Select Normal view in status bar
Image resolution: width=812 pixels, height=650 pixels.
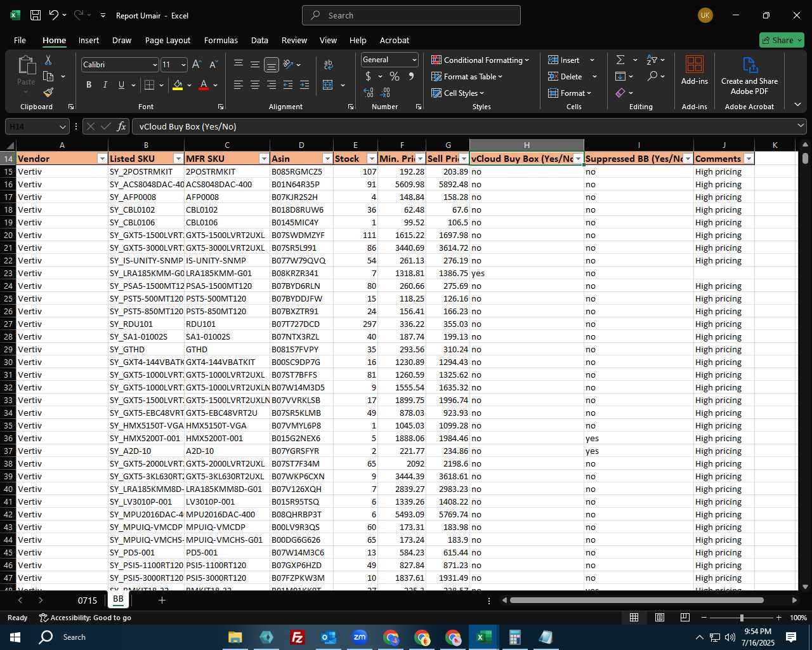[634, 618]
